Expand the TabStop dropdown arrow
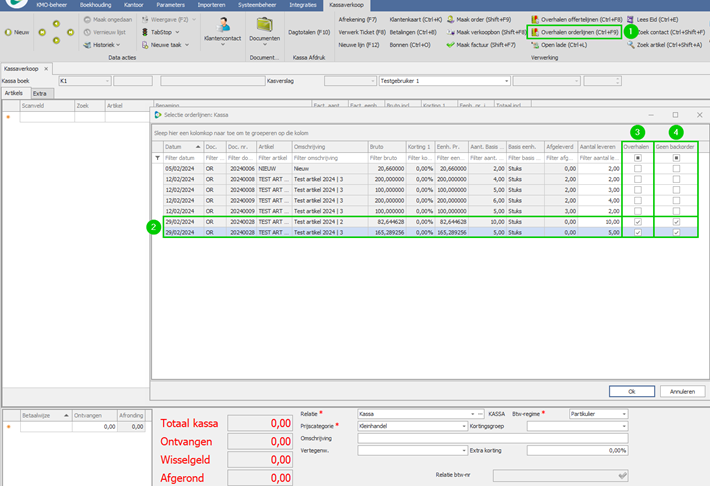The image size is (710, 486). point(177,33)
